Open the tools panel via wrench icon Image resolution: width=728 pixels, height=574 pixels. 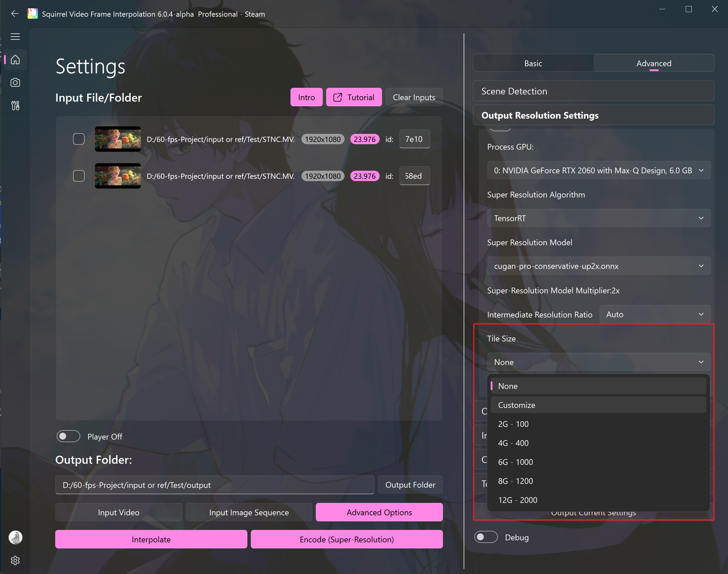click(x=15, y=106)
